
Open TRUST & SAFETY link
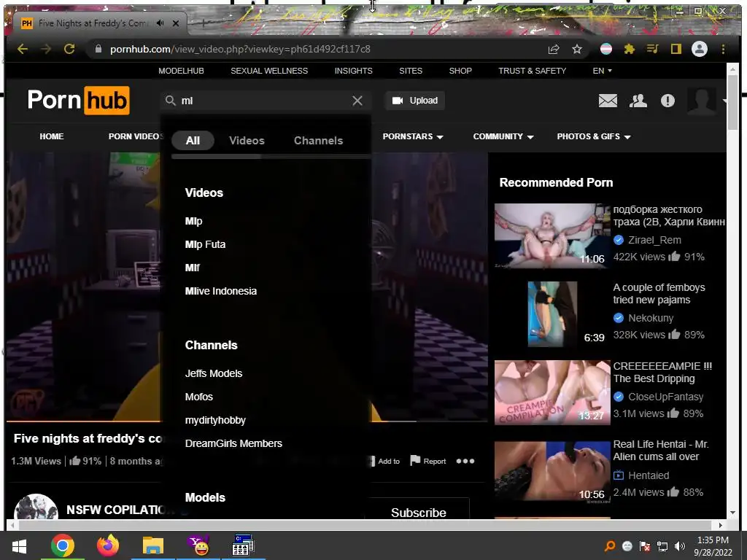[532, 71]
